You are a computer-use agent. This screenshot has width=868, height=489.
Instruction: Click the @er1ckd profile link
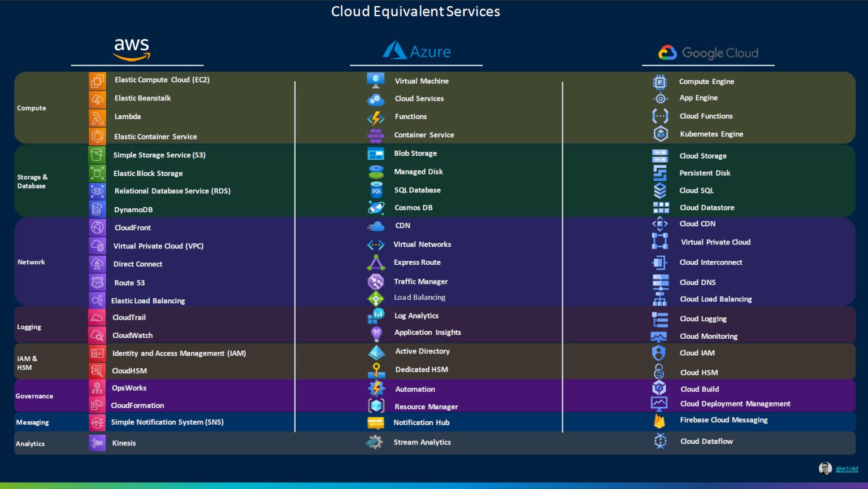tap(847, 468)
